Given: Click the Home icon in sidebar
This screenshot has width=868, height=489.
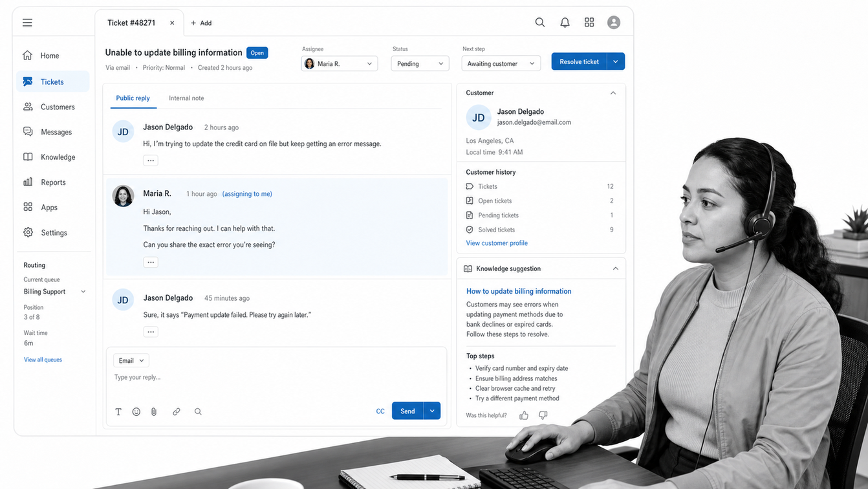Looking at the screenshot, I should point(28,56).
